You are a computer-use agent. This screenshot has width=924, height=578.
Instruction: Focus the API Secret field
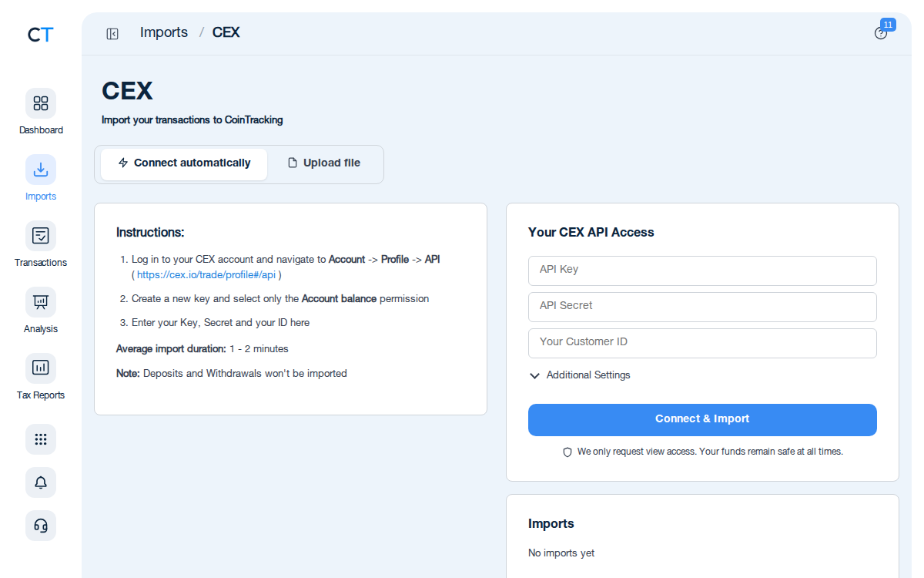[702, 307]
